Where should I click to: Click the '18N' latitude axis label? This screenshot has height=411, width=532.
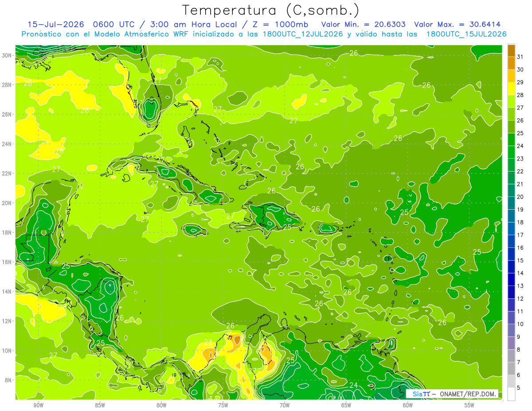pyautogui.click(x=8, y=232)
